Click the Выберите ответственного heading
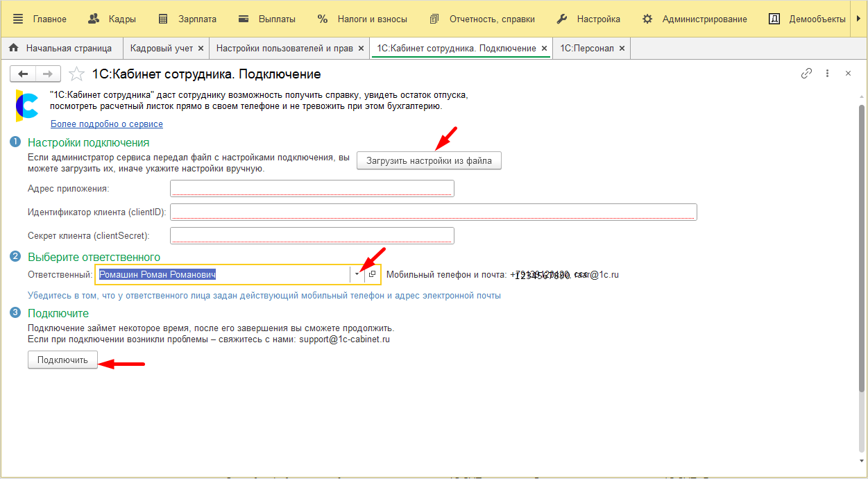The width and height of the screenshot is (868, 479). coord(94,257)
